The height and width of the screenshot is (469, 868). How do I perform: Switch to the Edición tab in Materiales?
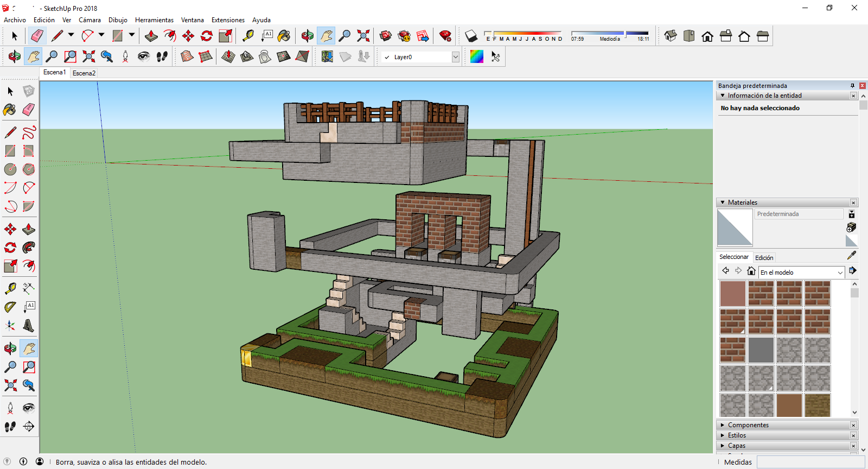(x=764, y=257)
